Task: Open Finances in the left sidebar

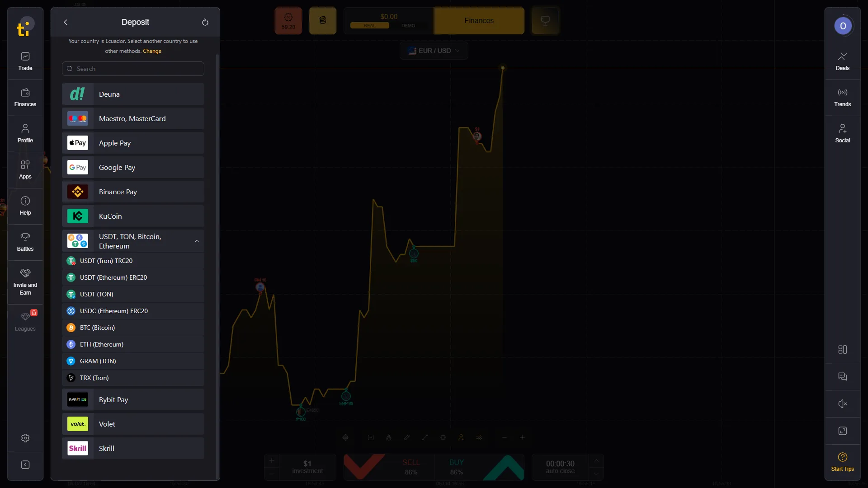Action: (25, 98)
